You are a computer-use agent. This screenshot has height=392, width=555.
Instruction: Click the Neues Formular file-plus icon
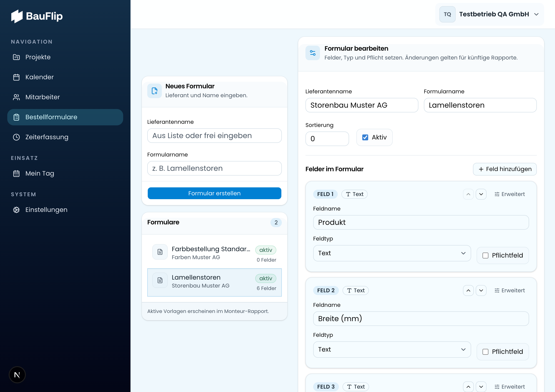[155, 91]
